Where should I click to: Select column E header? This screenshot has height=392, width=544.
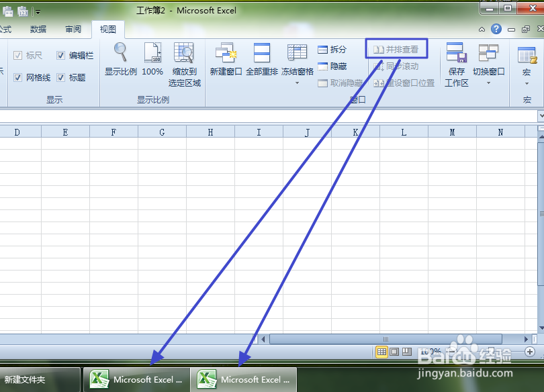tap(65, 132)
